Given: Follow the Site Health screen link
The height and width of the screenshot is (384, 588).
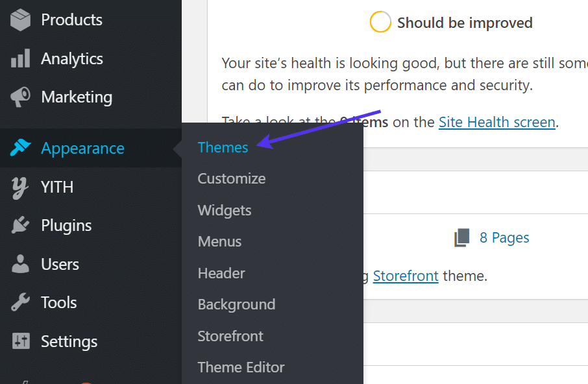Looking at the screenshot, I should (x=496, y=122).
